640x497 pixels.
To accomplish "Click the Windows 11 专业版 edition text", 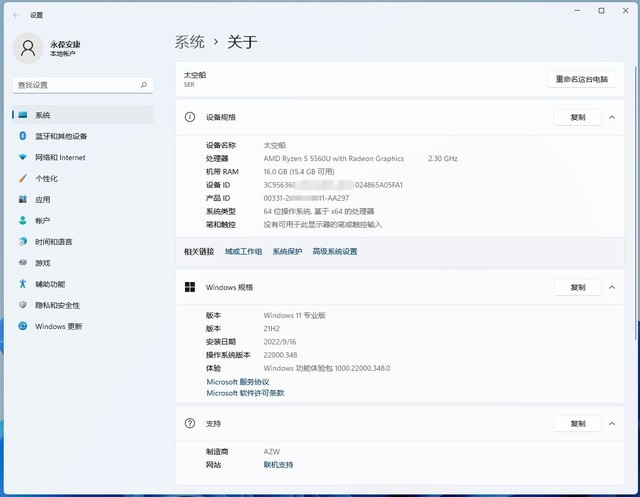I will point(294,315).
